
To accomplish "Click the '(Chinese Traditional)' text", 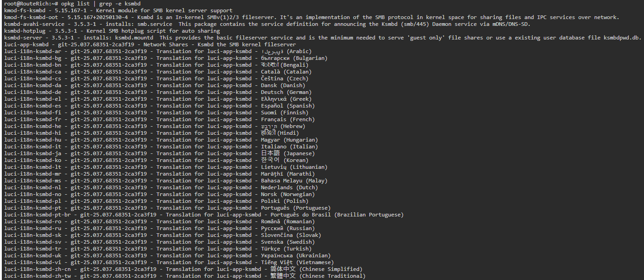I will point(333,276).
